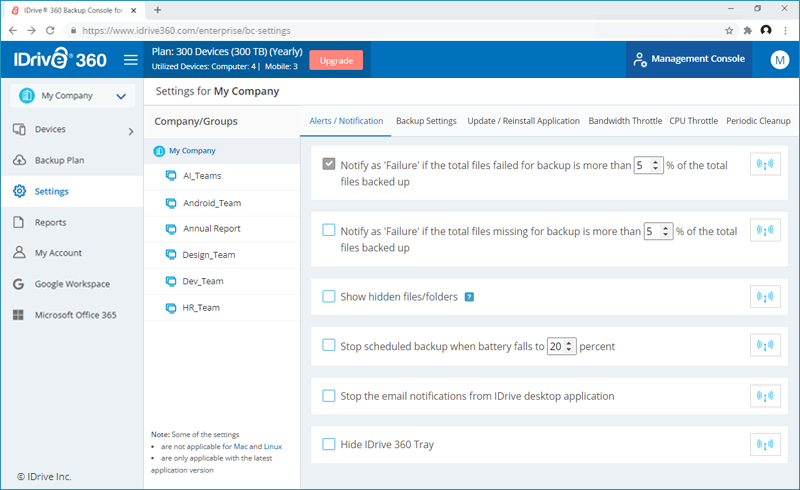Screen dimensions: 800x490
Task: Close the IDrive 360 browser tab
Action: pyautogui.click(x=134, y=10)
